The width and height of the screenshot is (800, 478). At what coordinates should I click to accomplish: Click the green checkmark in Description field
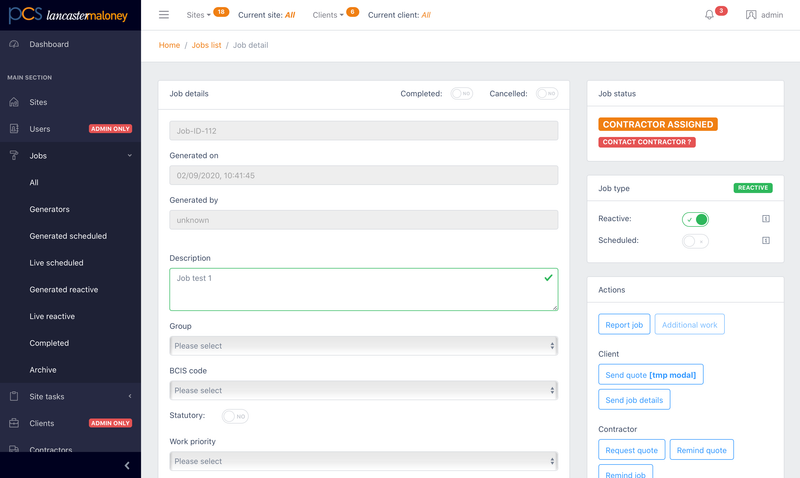click(548, 278)
